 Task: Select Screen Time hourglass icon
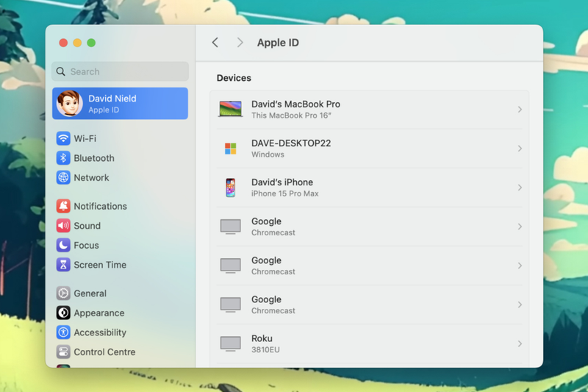(63, 265)
